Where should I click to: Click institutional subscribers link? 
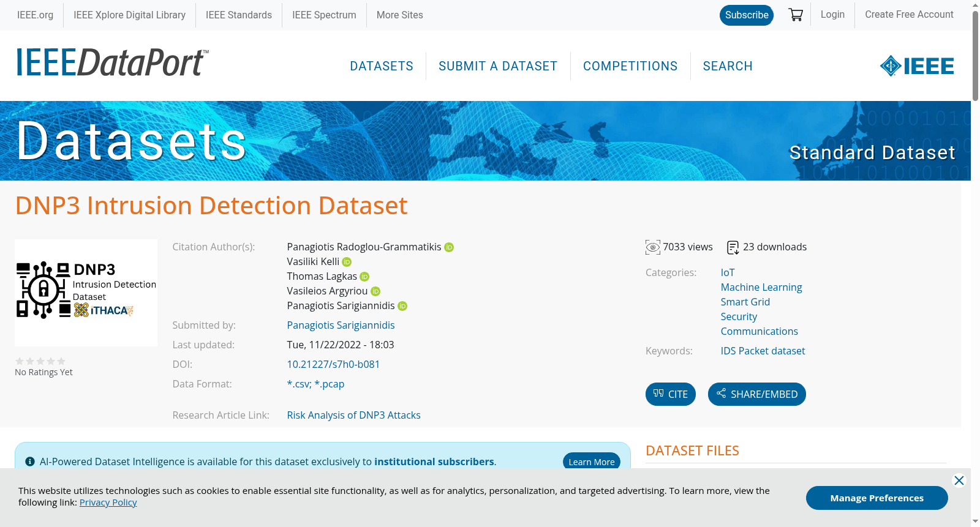point(434,462)
